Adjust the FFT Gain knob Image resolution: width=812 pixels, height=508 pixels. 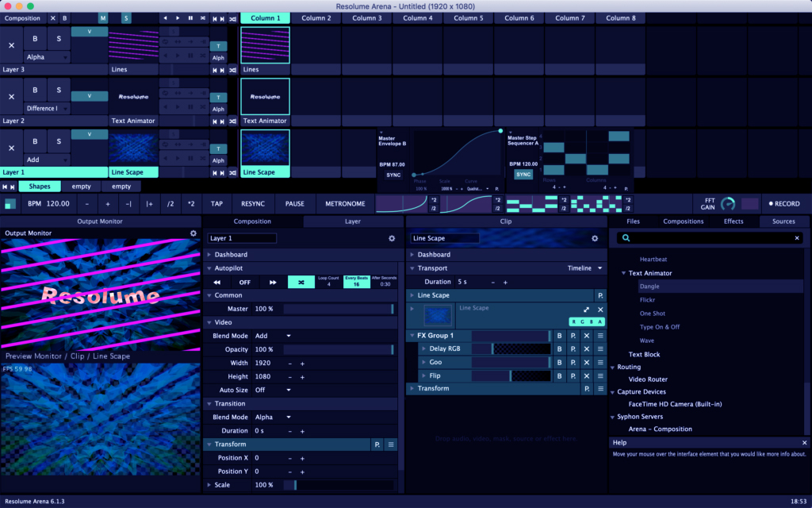(x=728, y=204)
